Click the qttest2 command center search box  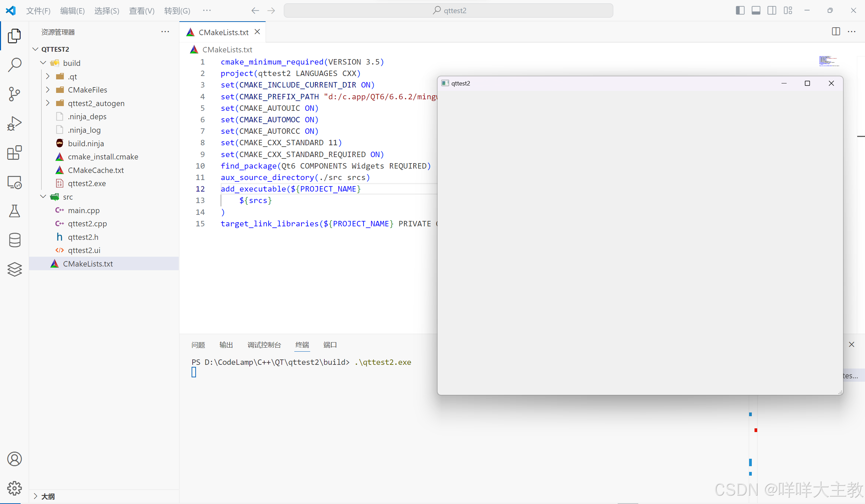coord(448,10)
